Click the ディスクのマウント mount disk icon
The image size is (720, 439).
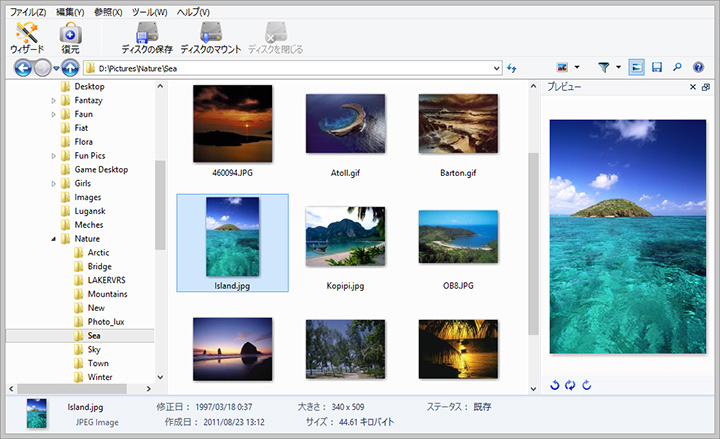pyautogui.click(x=211, y=38)
